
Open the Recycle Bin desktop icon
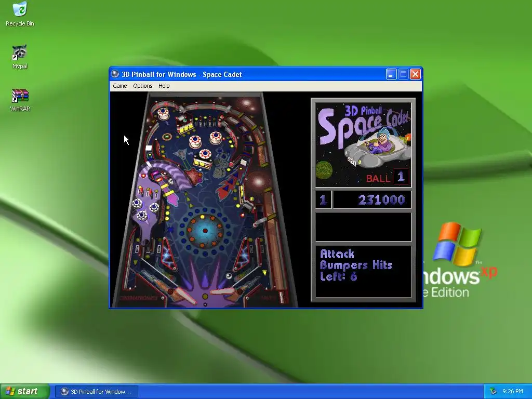pyautogui.click(x=20, y=14)
